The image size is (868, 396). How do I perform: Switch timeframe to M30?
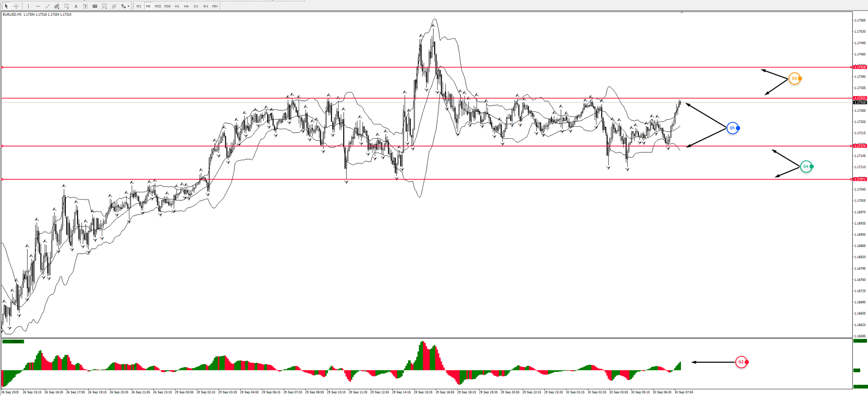coord(167,6)
